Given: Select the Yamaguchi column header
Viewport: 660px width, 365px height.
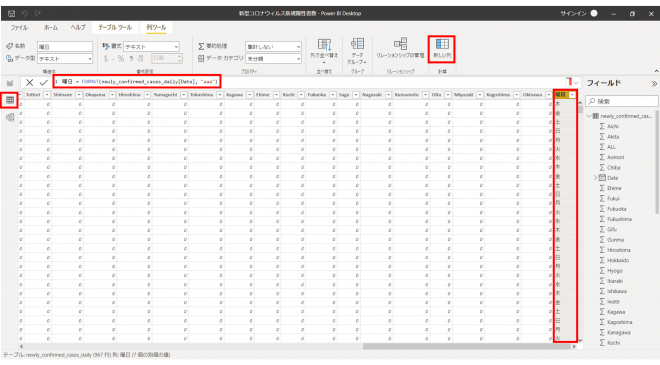Looking at the screenshot, I should 165,95.
